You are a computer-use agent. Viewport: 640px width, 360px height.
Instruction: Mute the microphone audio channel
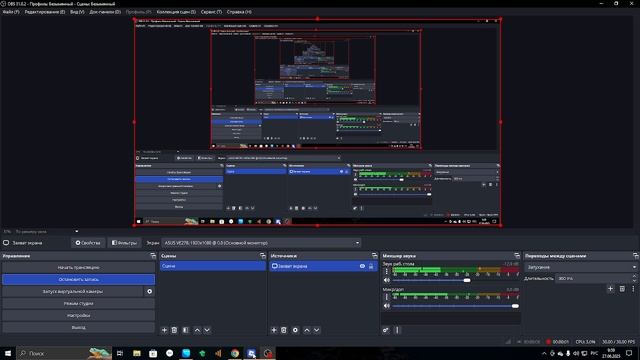tap(387, 306)
